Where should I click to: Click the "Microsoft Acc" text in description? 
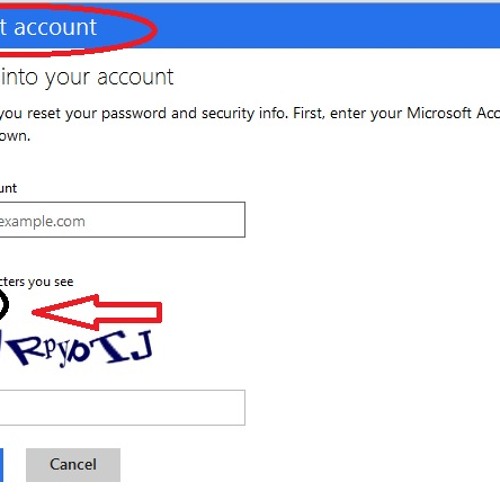453,113
